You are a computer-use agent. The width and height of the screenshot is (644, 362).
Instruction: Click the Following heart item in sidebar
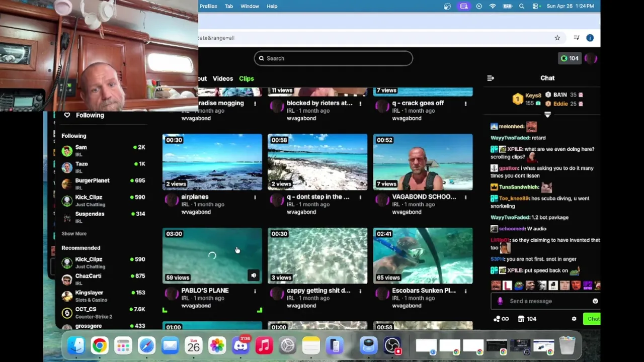point(85,115)
